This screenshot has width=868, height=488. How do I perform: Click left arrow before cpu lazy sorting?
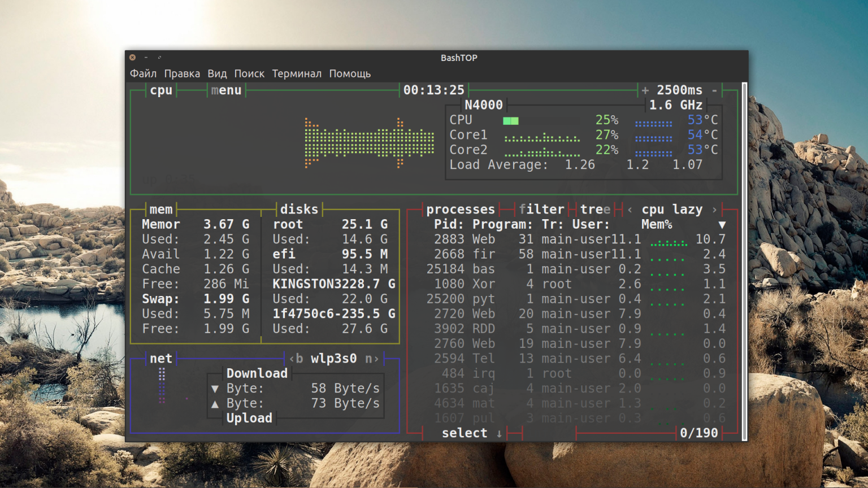click(x=630, y=210)
